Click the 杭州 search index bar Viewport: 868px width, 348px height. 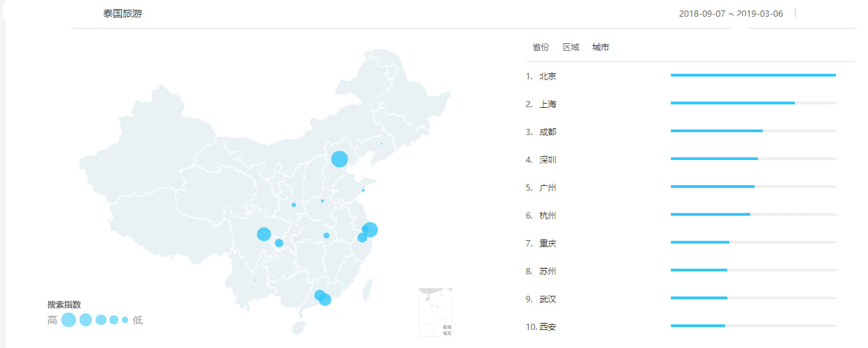pyautogui.click(x=711, y=214)
